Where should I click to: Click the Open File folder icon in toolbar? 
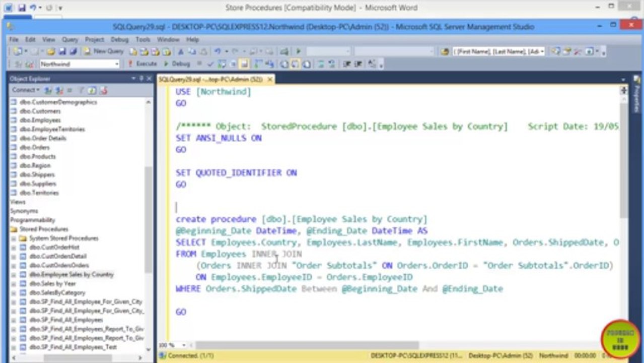pos(50,51)
